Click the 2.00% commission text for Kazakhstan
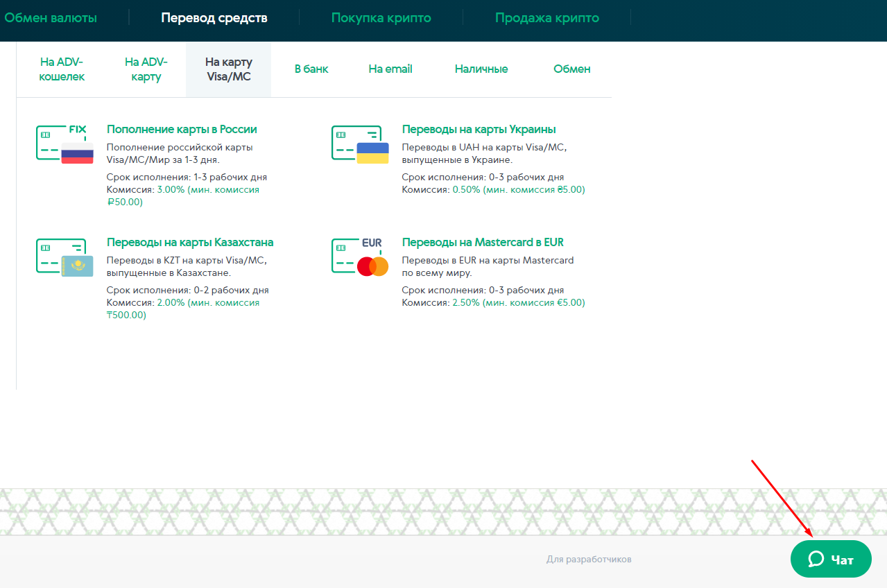This screenshot has width=887, height=588. pyautogui.click(x=184, y=309)
